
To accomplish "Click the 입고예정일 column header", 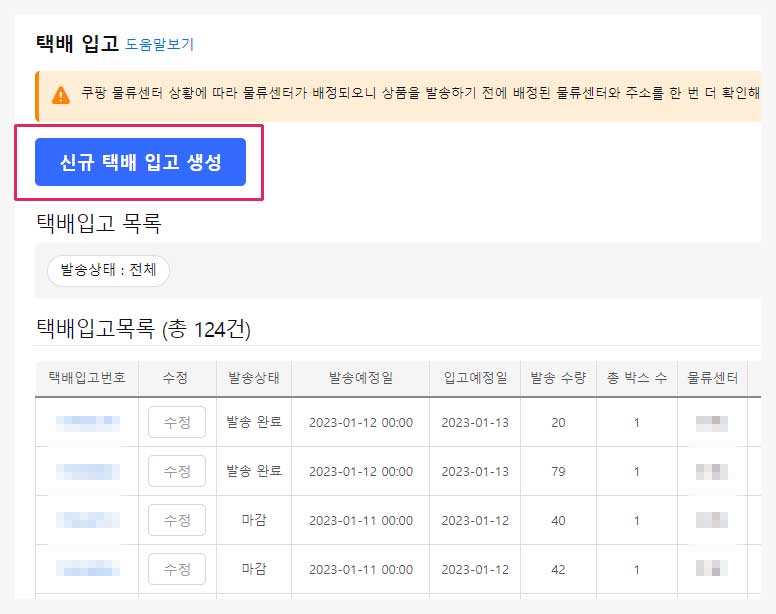I will pyautogui.click(x=475, y=378).
